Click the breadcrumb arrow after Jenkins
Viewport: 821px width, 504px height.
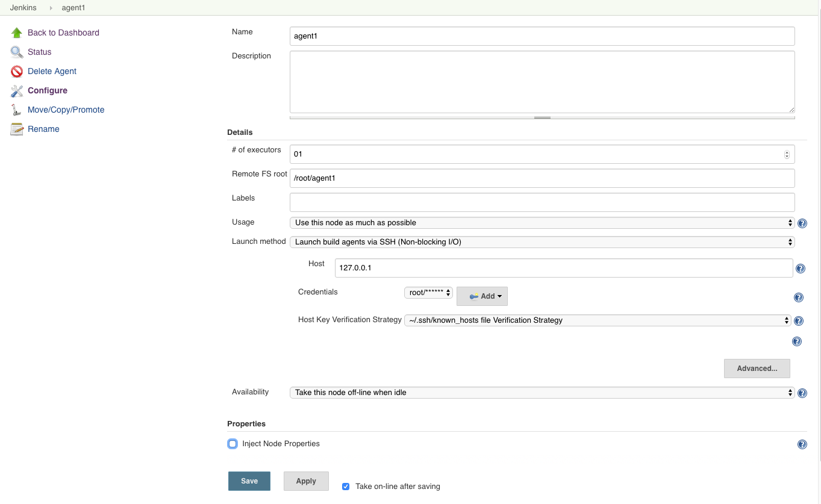click(51, 8)
